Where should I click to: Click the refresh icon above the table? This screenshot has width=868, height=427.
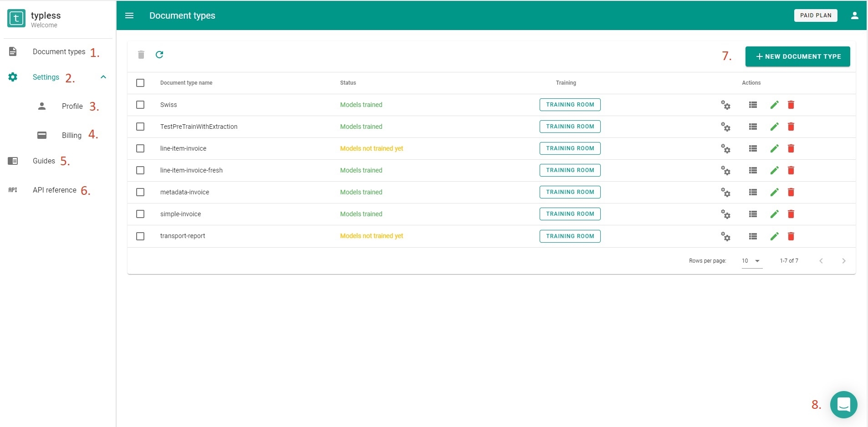coord(159,55)
